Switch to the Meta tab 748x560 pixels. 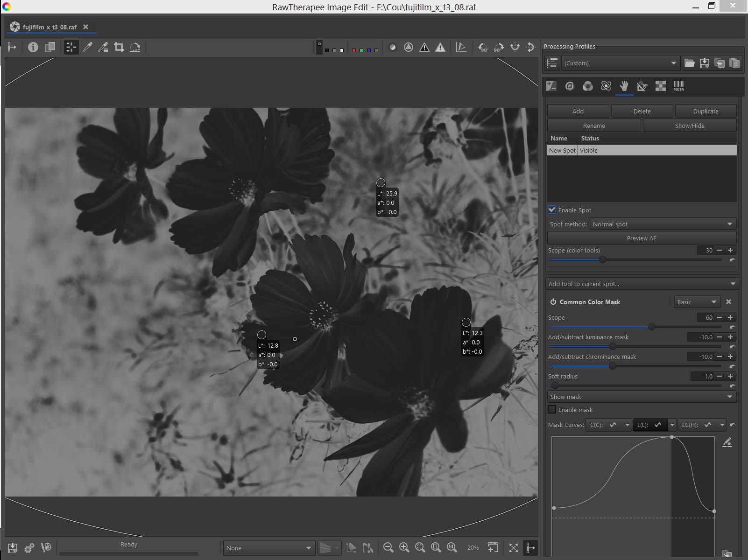(678, 86)
